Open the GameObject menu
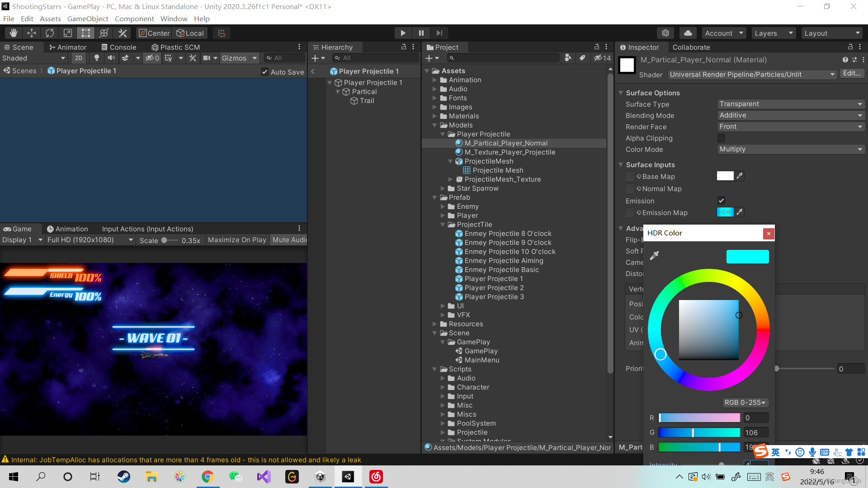 coord(88,19)
